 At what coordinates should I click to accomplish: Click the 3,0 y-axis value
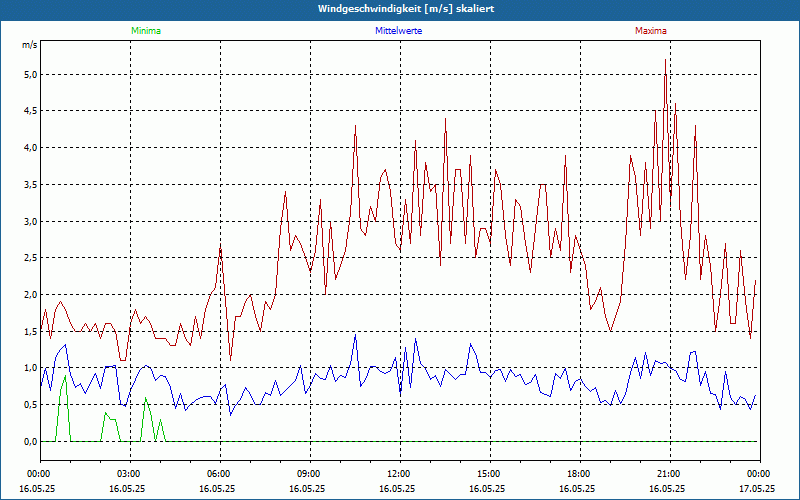pos(31,221)
